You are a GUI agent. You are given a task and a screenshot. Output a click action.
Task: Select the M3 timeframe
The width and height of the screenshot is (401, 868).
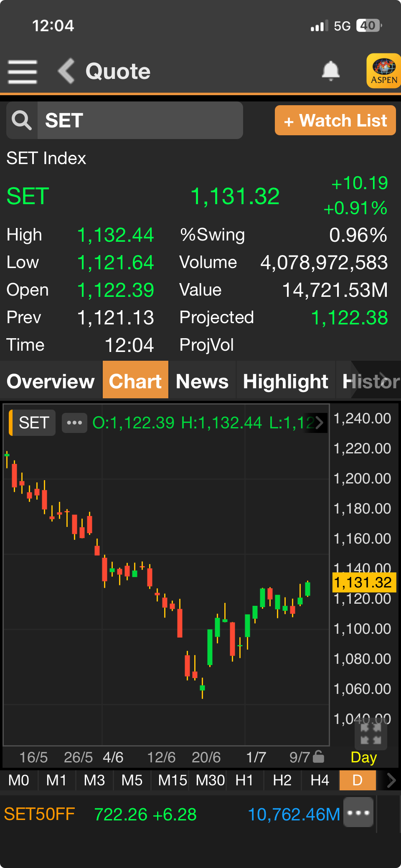[94, 780]
